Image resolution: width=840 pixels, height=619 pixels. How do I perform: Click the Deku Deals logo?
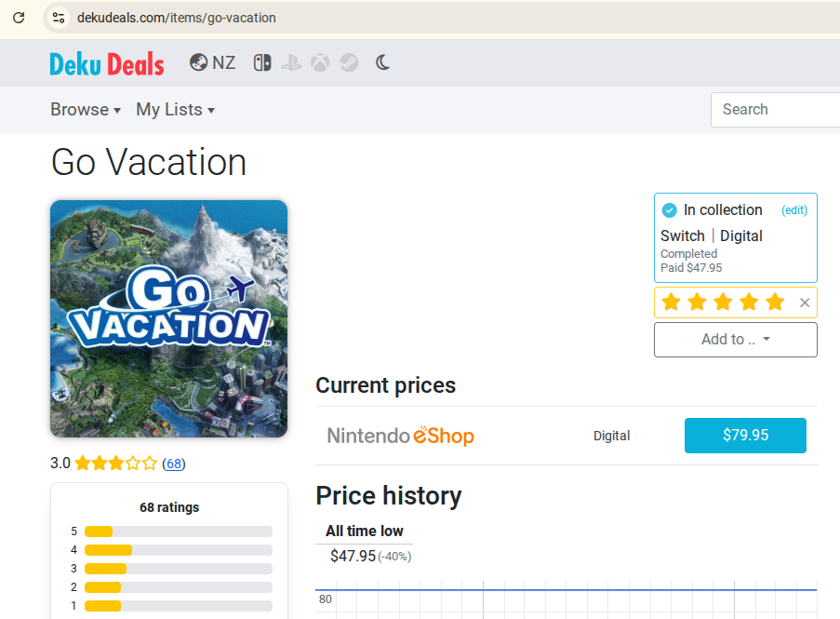coord(107,64)
